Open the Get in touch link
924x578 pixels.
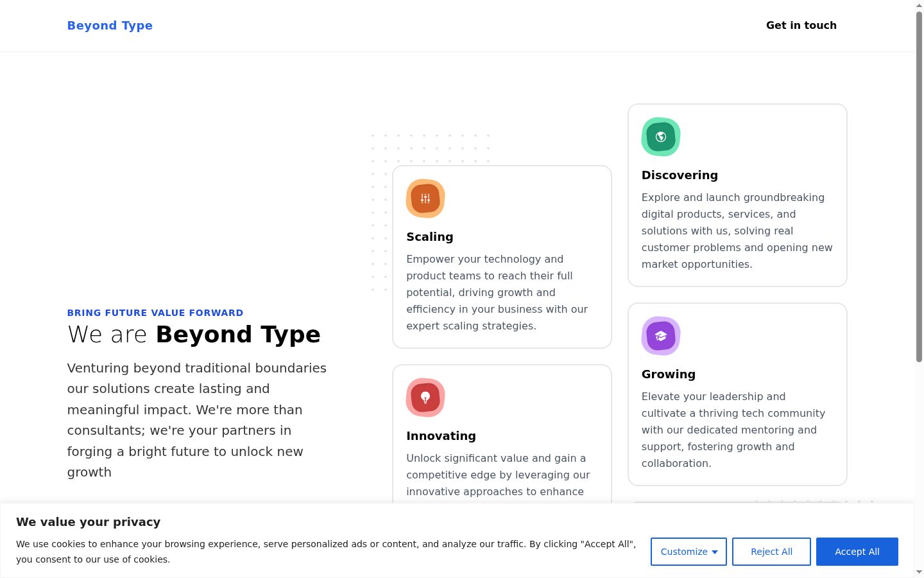(801, 26)
